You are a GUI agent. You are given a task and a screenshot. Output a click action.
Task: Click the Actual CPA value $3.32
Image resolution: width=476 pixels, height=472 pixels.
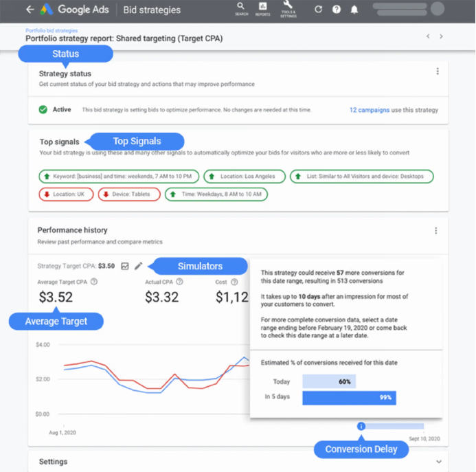(162, 297)
